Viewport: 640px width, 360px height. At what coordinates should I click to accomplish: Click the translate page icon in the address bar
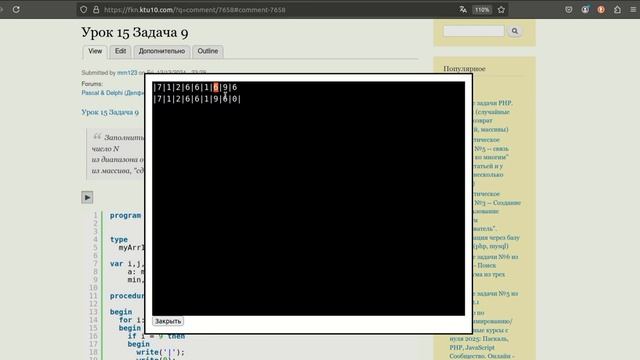click(x=462, y=9)
